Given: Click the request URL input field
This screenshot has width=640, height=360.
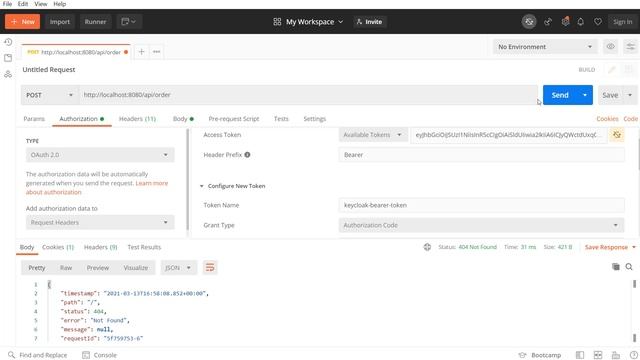Looking at the screenshot, I should [x=308, y=95].
